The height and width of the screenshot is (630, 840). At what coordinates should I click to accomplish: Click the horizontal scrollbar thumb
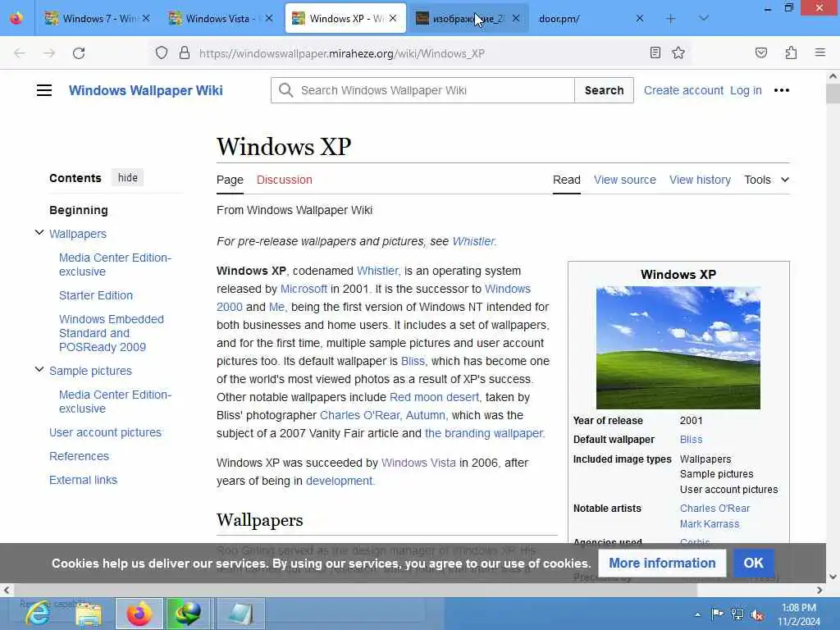(x=356, y=590)
